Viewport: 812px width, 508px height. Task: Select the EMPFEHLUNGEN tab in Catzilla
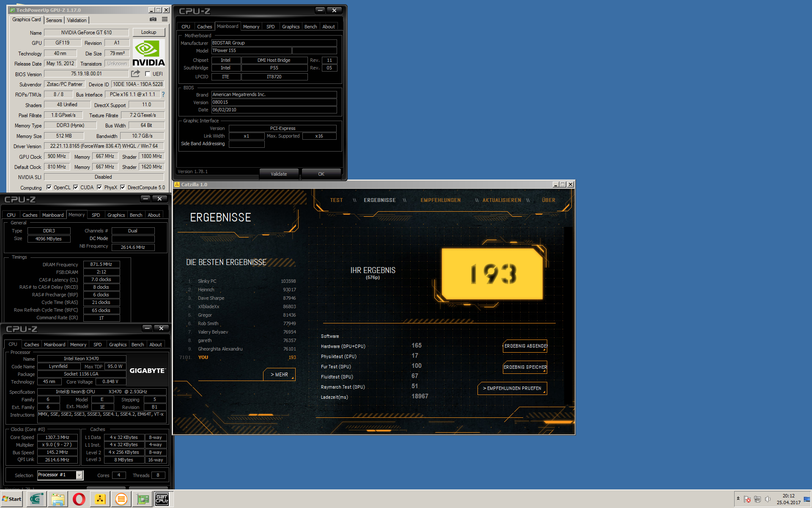click(440, 200)
